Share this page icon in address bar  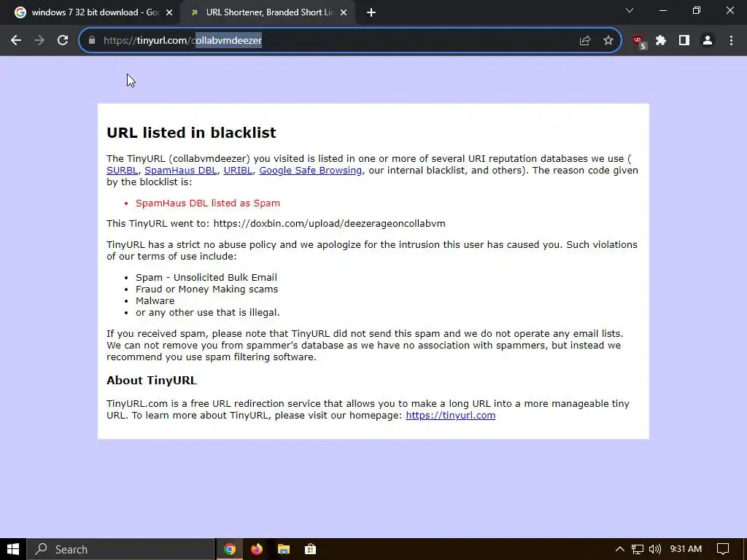tap(585, 41)
